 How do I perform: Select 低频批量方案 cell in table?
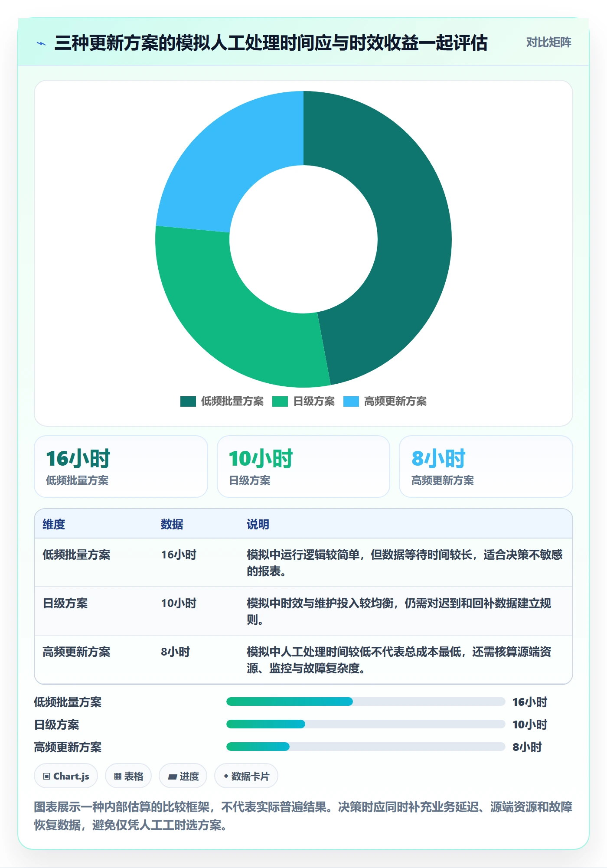(x=76, y=555)
